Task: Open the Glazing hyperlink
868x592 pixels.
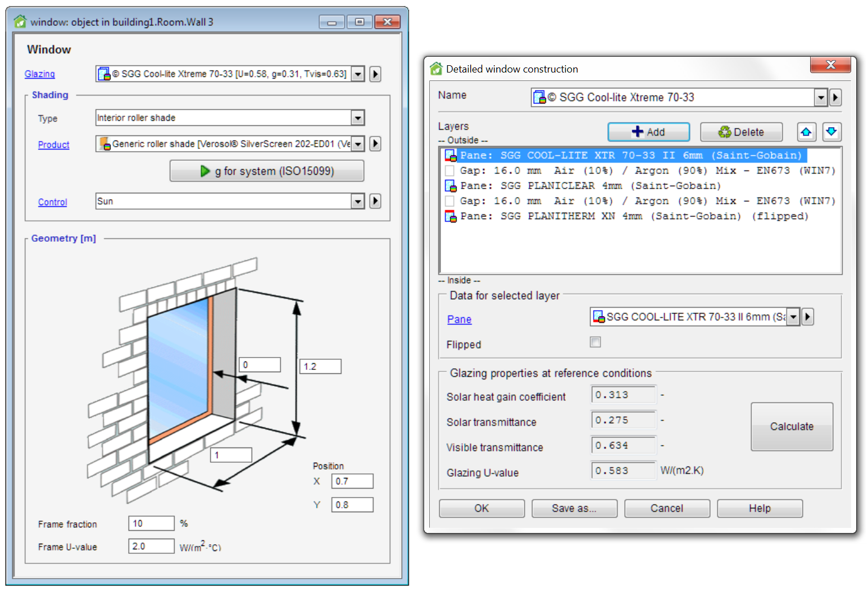Action: pos(40,74)
